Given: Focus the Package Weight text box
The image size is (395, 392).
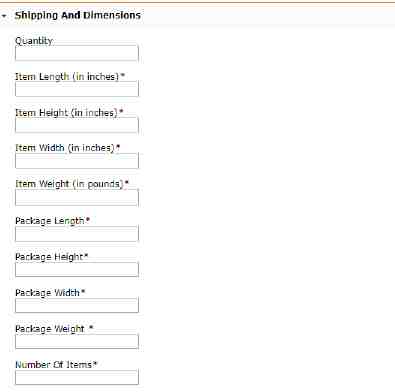Looking at the screenshot, I should pos(77,342).
